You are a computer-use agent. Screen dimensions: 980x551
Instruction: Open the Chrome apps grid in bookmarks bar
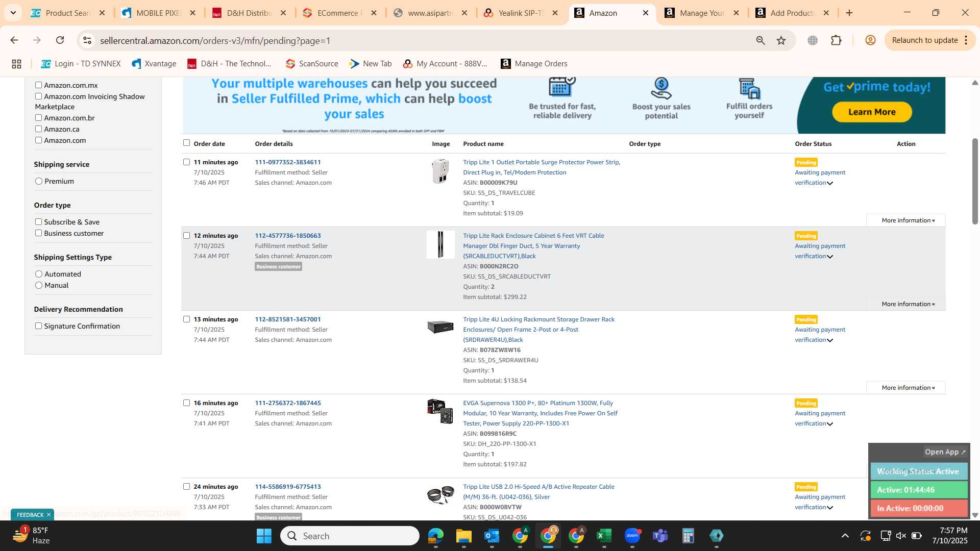tap(16, 64)
